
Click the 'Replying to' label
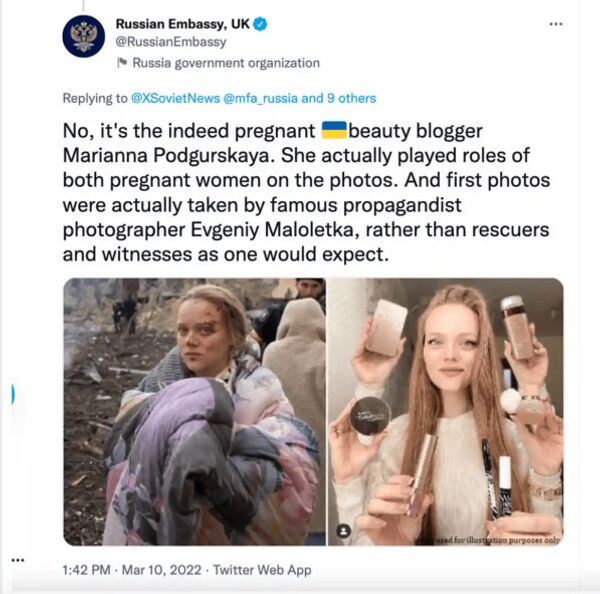click(x=95, y=98)
